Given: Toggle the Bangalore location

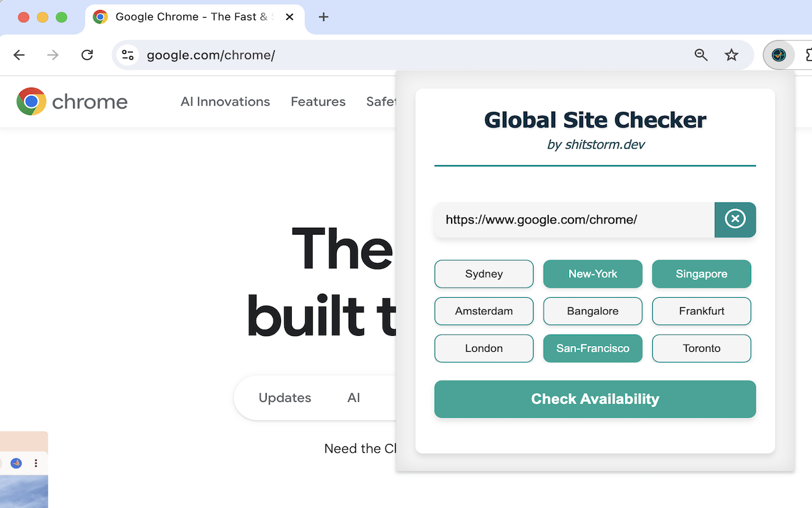Looking at the screenshot, I should 593,311.
